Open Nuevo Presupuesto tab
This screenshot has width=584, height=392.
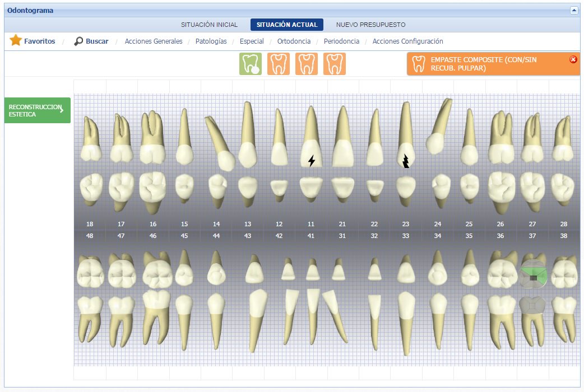(370, 25)
